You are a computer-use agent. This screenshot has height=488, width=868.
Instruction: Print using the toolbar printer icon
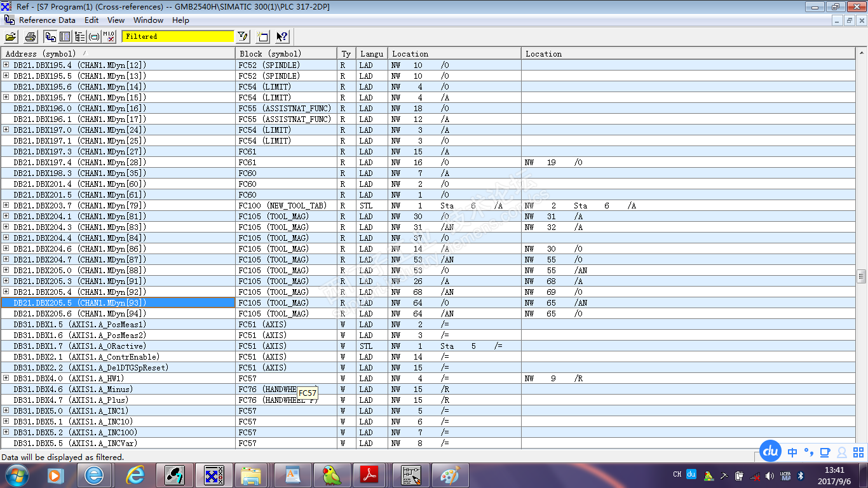30,37
